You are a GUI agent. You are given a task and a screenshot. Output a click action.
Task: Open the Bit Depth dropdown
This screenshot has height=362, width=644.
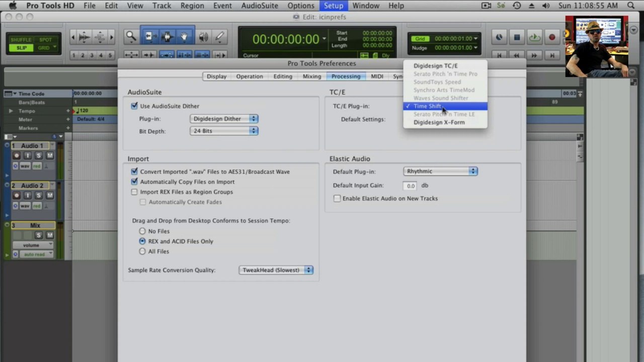224,131
